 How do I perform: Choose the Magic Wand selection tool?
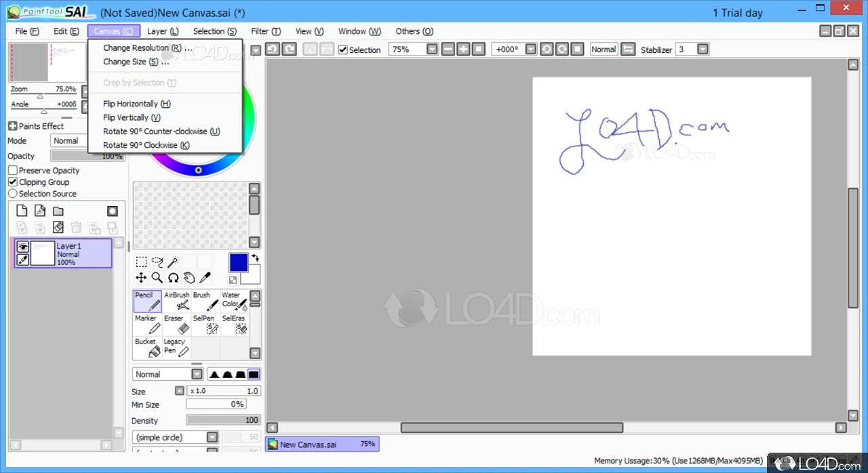[173, 262]
